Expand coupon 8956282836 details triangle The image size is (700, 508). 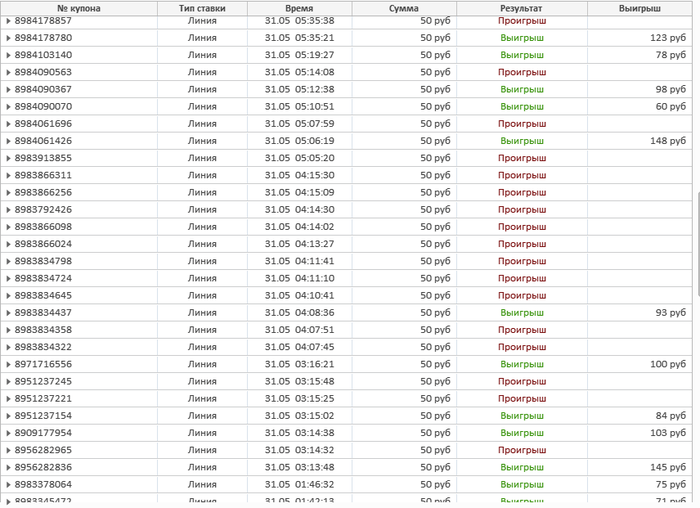point(8,467)
